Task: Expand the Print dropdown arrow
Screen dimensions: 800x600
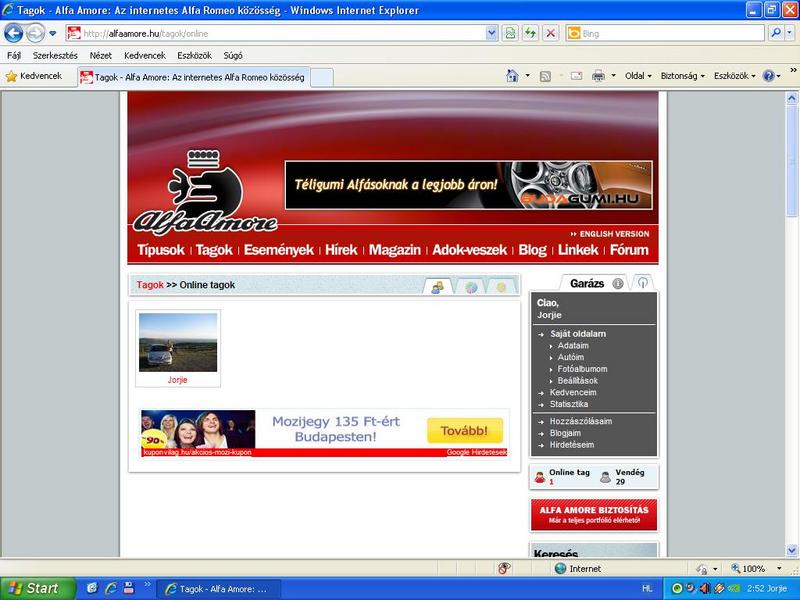Action: pyautogui.click(x=614, y=76)
